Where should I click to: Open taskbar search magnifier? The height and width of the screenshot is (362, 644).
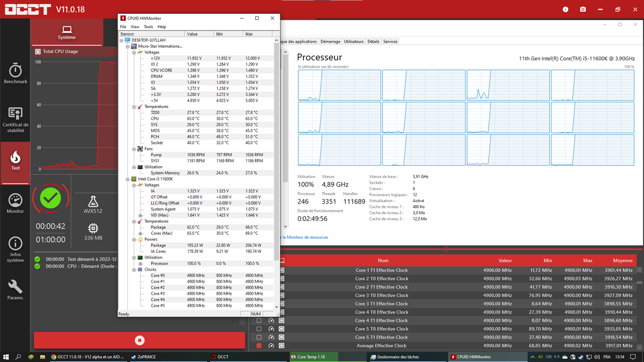tap(18, 356)
